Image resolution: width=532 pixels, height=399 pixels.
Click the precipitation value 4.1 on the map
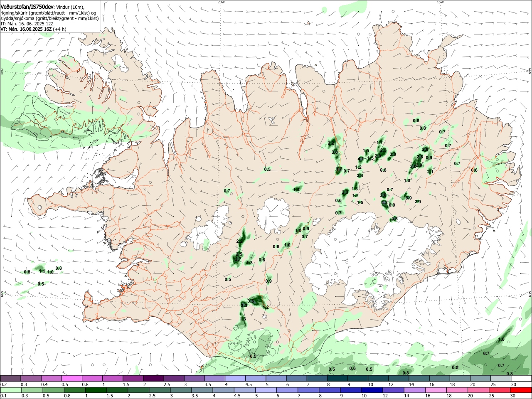click(x=361, y=159)
